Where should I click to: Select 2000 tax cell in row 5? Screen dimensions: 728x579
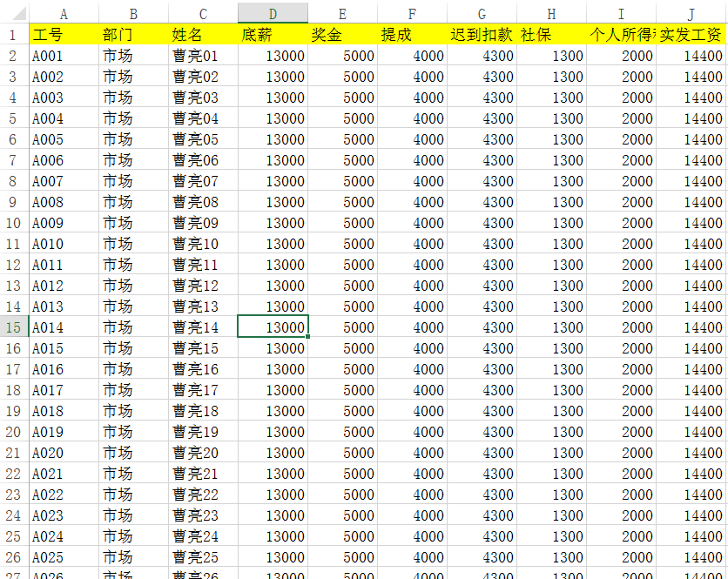click(x=621, y=118)
